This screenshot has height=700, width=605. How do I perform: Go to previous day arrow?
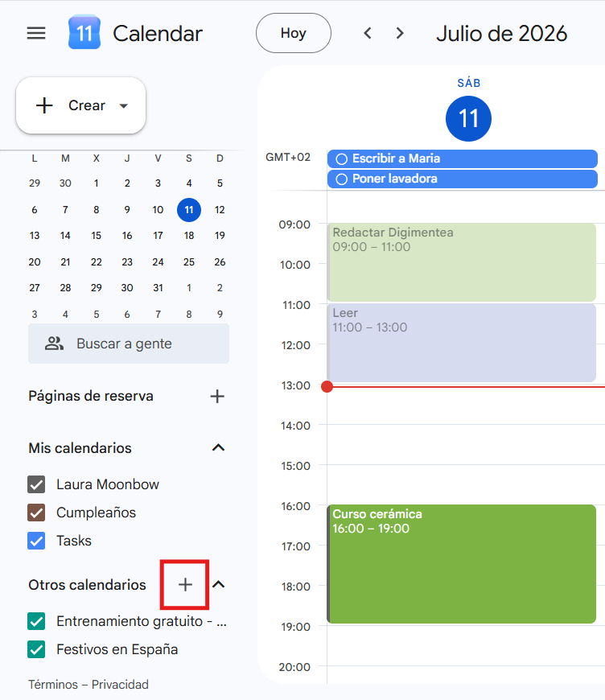368,33
